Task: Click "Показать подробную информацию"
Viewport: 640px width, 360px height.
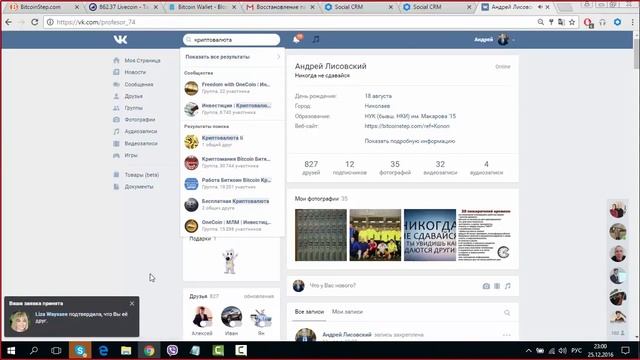Action: pyautogui.click(x=410, y=141)
